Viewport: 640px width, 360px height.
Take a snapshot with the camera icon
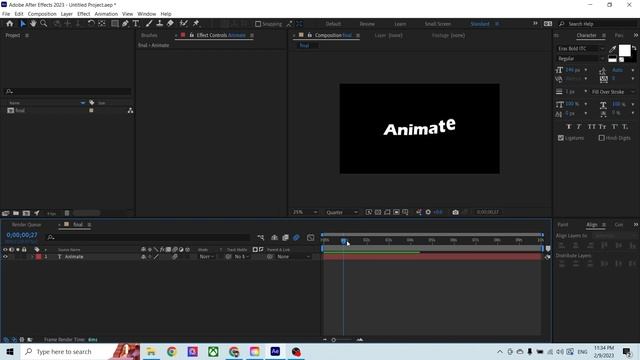pos(456,212)
